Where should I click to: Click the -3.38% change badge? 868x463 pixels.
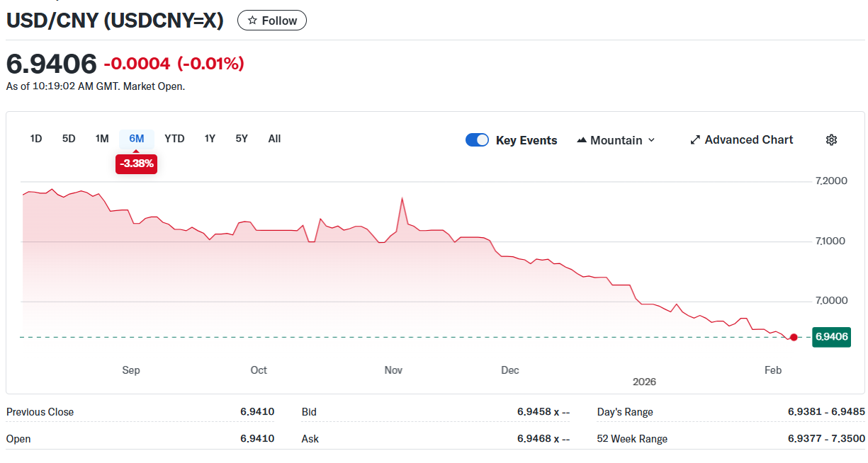coord(136,164)
